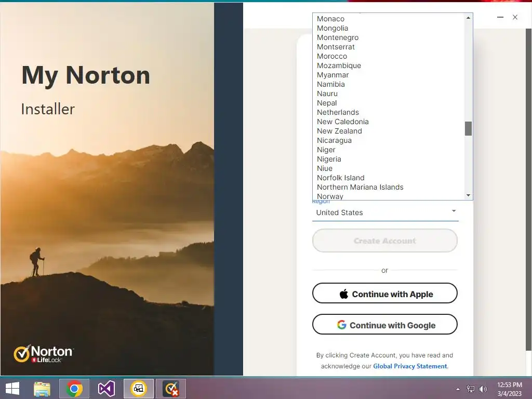This screenshot has width=532, height=399.
Task: Open the Region dropdown showing United States
Action: (385, 212)
